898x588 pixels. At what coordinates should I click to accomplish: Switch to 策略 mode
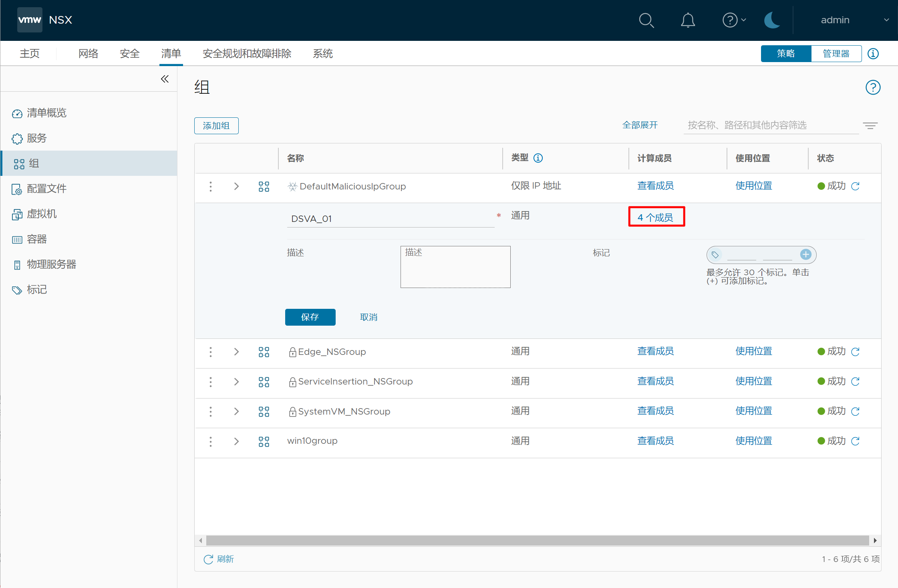(786, 54)
